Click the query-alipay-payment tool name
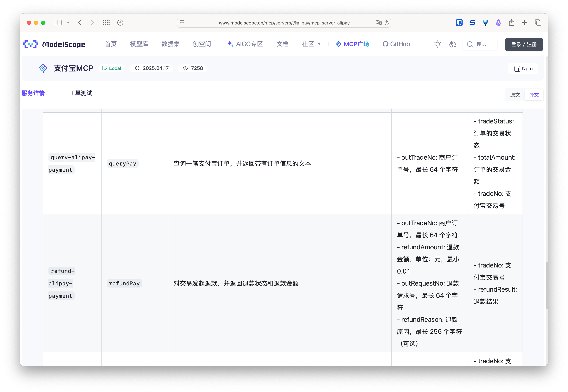Viewport: 568px width, 392px height. (x=72, y=164)
